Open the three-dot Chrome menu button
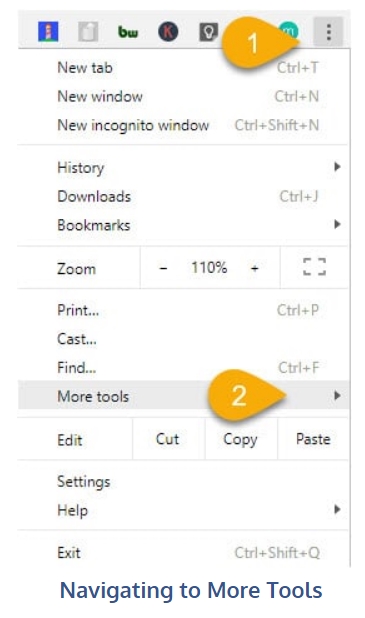This screenshot has height=618, width=365. tap(328, 32)
